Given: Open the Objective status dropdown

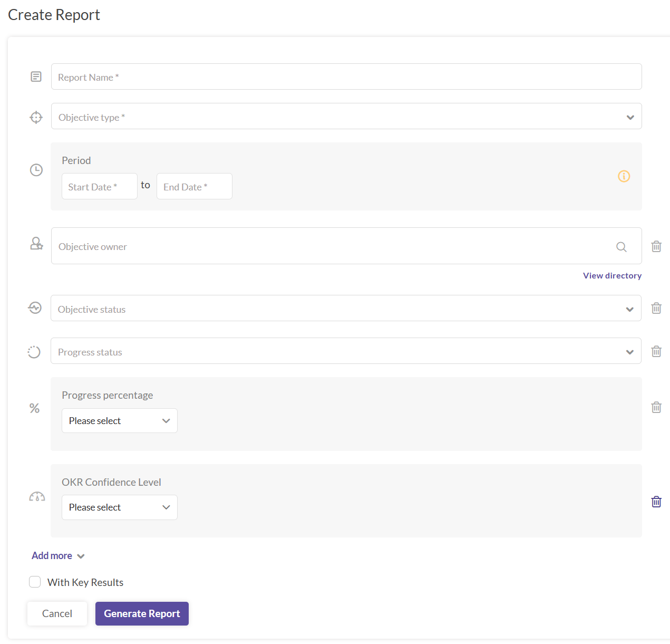Looking at the screenshot, I should 346,308.
